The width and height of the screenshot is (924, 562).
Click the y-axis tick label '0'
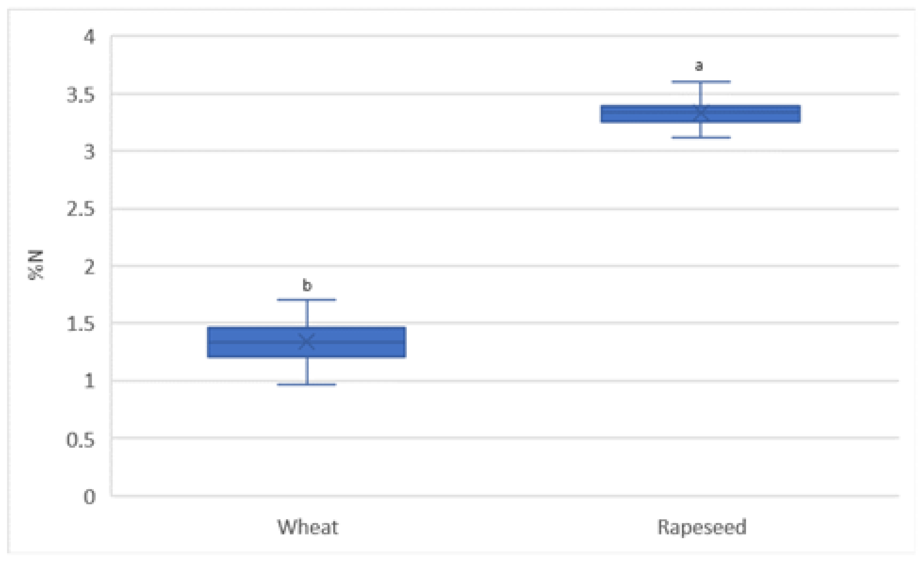89,497
